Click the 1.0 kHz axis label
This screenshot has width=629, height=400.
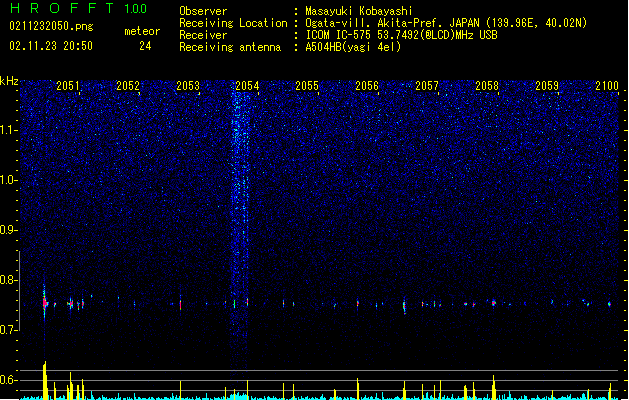coord(9,180)
